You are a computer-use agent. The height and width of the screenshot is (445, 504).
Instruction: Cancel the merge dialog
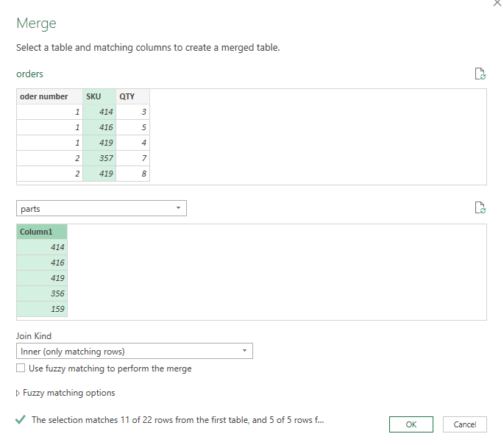click(465, 424)
